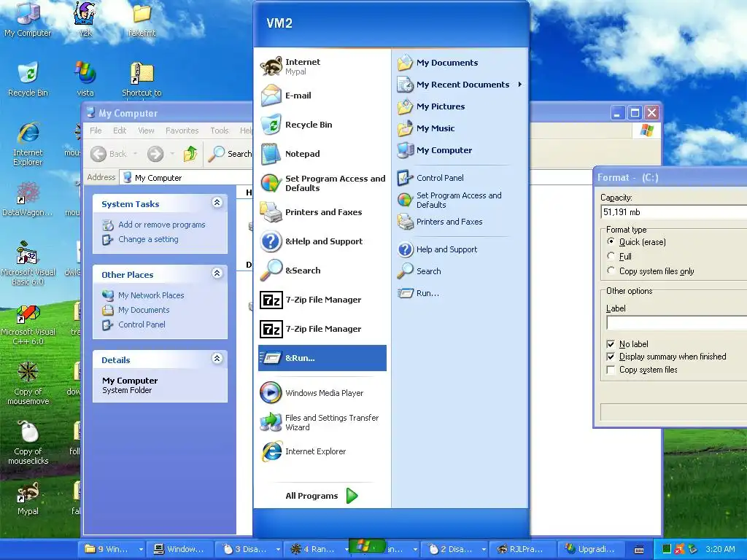Open &Help and Support entry
The image size is (747, 560).
(x=322, y=241)
